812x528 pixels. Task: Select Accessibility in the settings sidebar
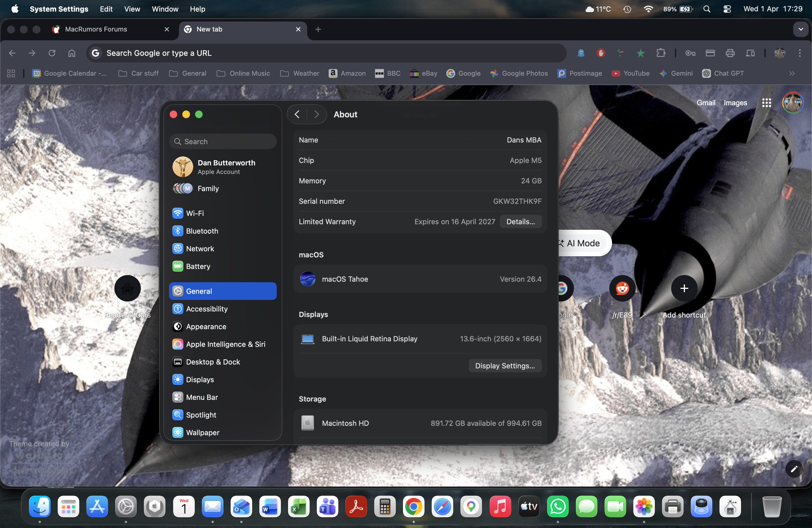pyautogui.click(x=222, y=309)
